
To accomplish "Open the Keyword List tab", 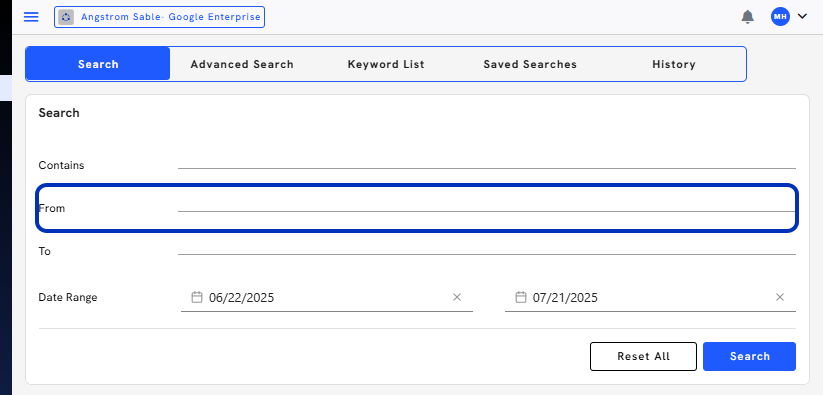I will point(386,64).
